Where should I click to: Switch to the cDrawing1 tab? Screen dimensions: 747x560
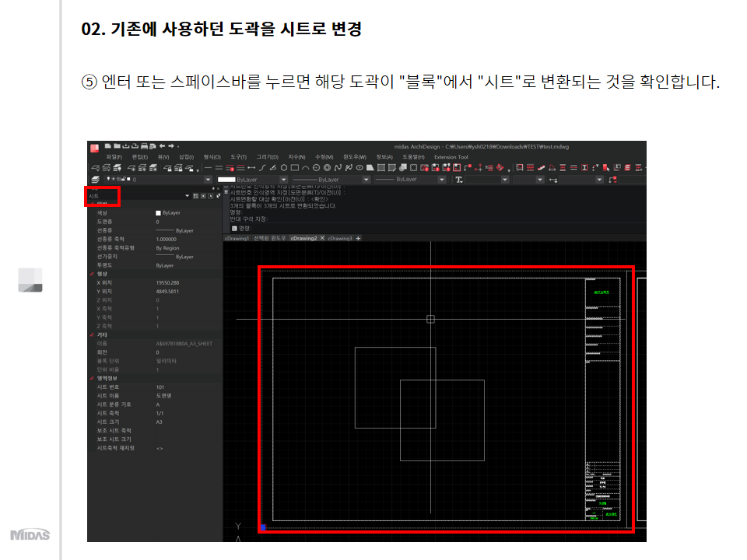[237, 239]
